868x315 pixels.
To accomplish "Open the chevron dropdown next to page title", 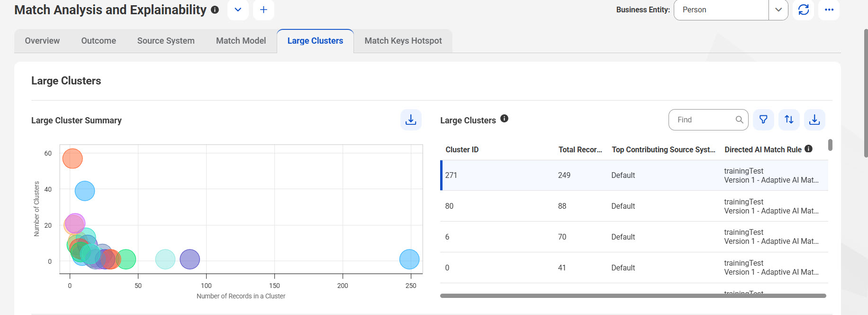I will (238, 9).
